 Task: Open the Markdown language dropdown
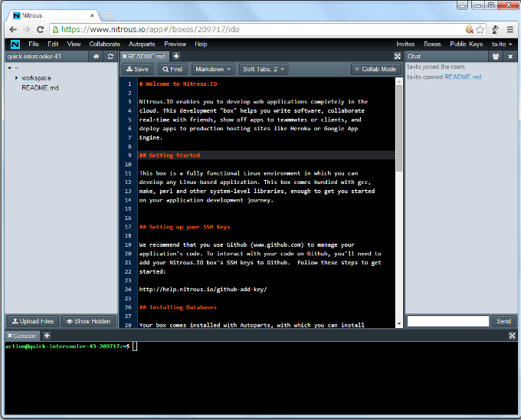click(213, 69)
